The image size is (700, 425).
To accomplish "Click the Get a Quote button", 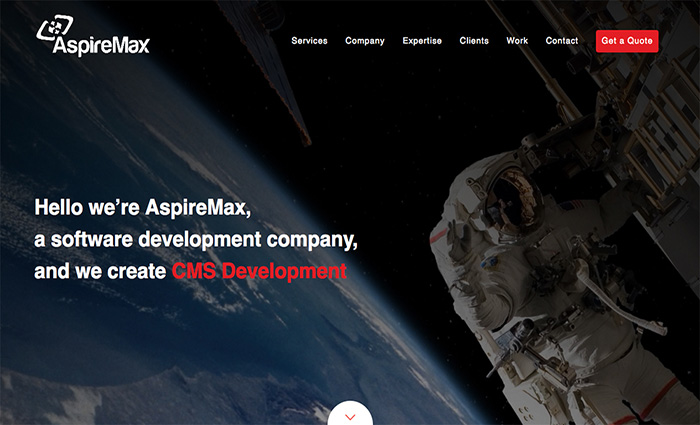I will tap(627, 41).
